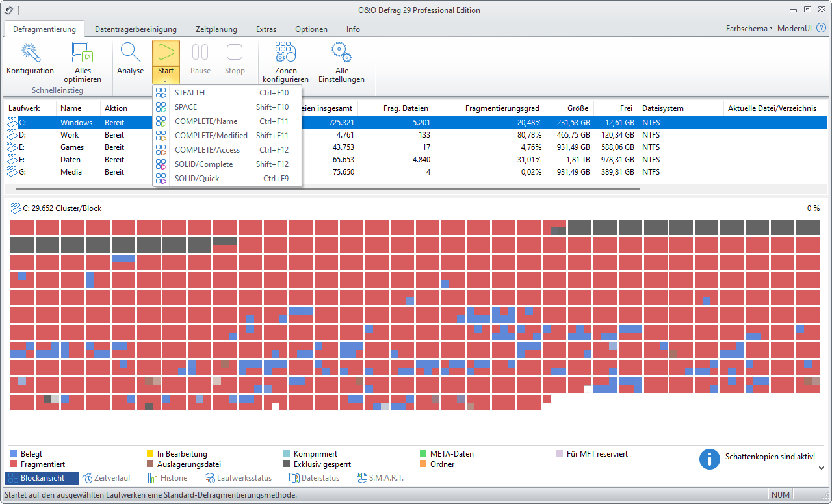Click the 80,78% fragmentation value
Viewport: 832px width, 504px height.
tap(529, 135)
